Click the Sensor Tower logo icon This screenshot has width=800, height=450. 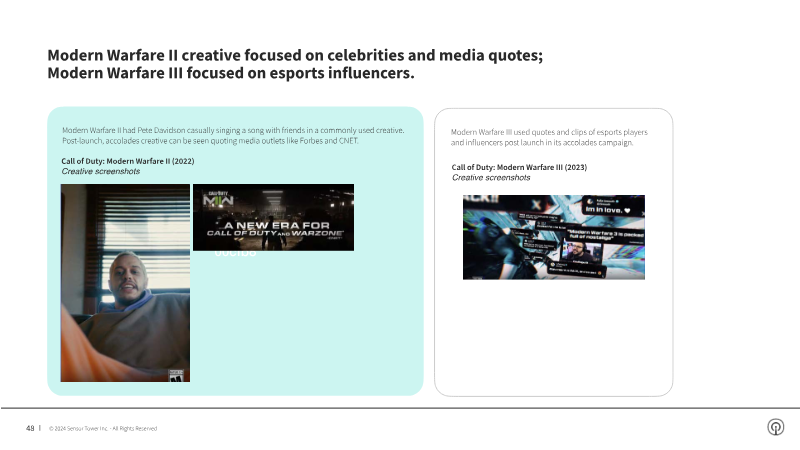[x=775, y=427]
